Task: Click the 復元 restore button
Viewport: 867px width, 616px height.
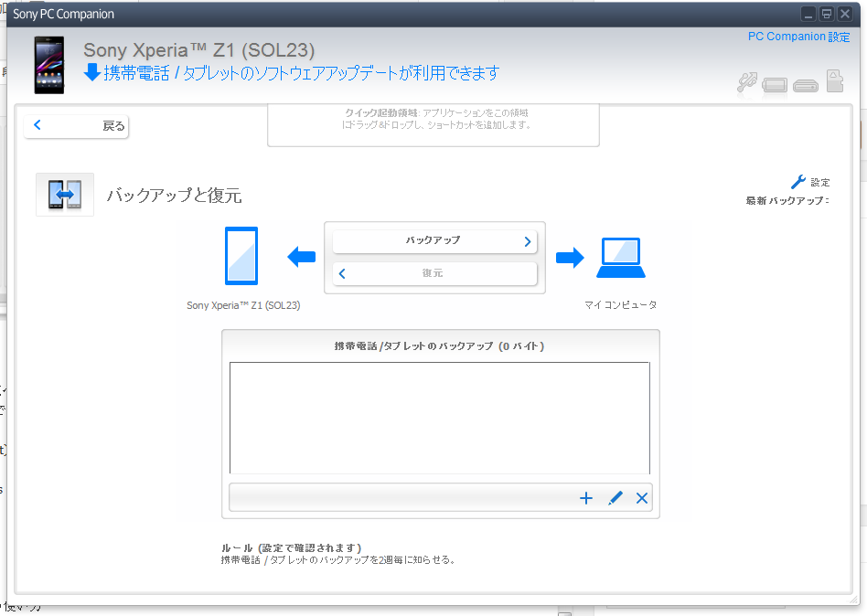Action: 434,273
